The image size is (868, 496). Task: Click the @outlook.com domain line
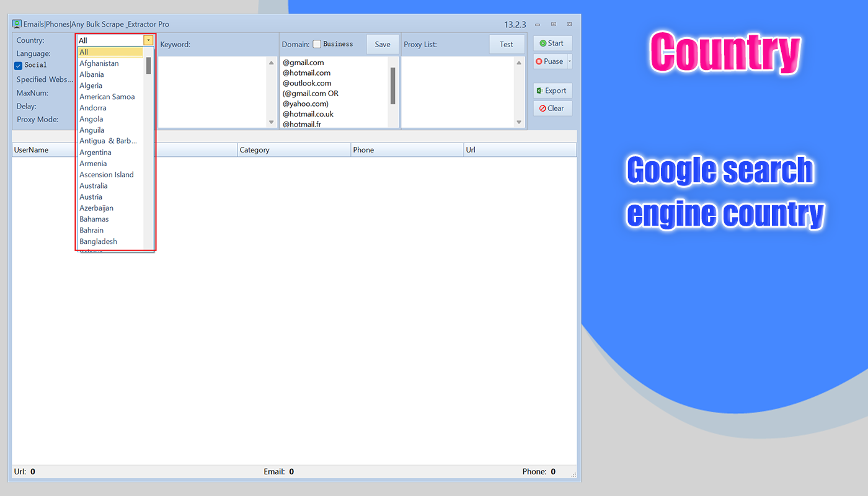[307, 83]
